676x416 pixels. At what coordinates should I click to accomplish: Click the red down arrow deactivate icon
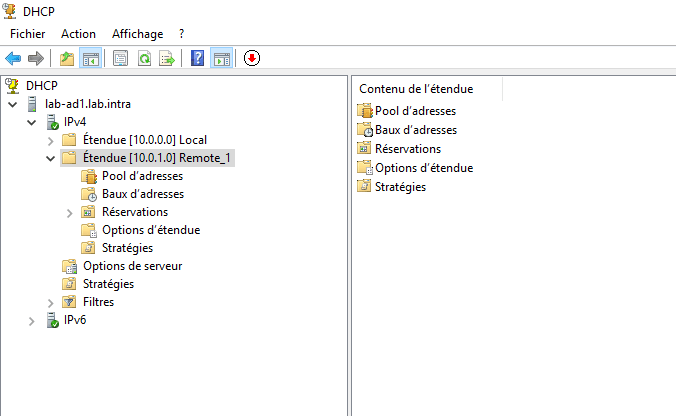point(252,58)
